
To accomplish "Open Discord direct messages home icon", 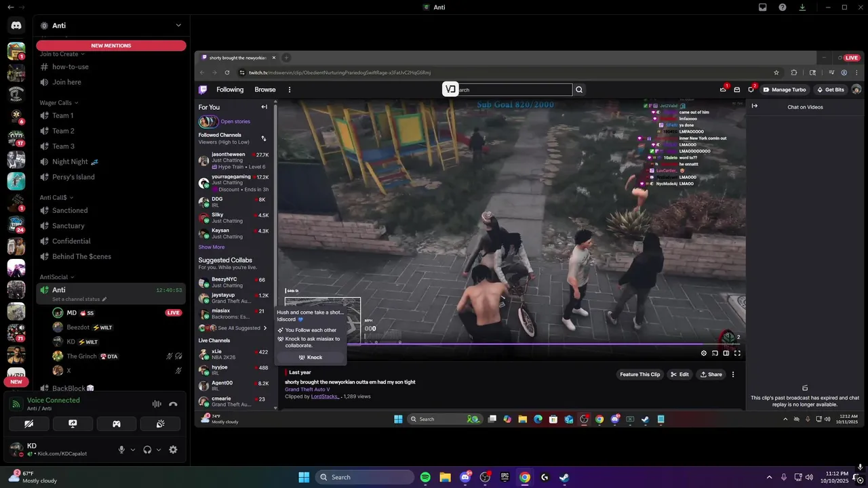I will pyautogui.click(x=16, y=26).
